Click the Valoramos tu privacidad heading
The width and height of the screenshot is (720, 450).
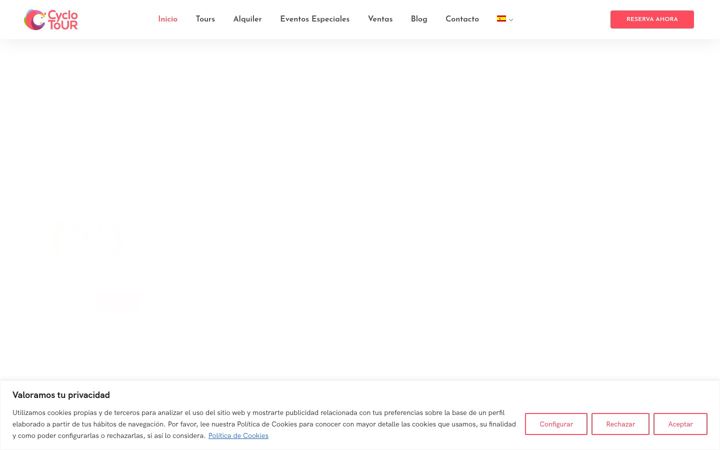[x=61, y=395]
